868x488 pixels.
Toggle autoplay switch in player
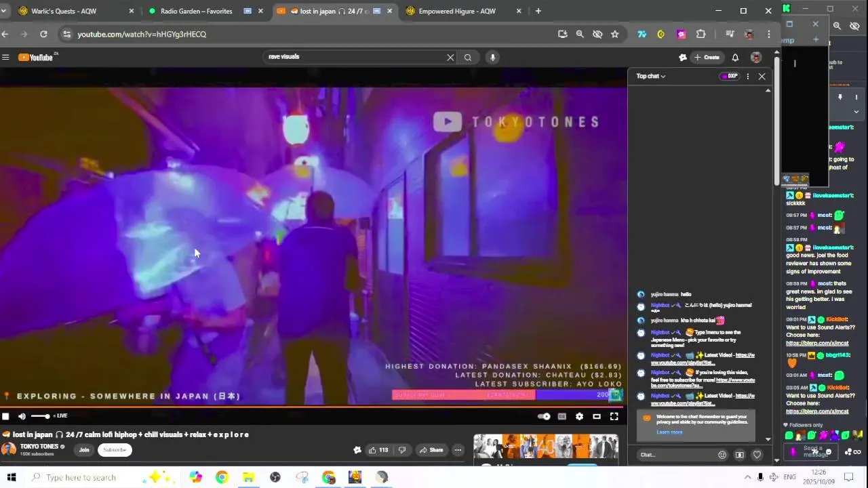point(544,416)
